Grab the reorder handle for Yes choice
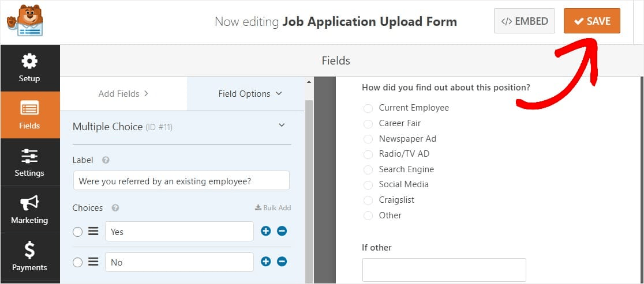Viewport: 644px width, 284px height. pos(93,232)
